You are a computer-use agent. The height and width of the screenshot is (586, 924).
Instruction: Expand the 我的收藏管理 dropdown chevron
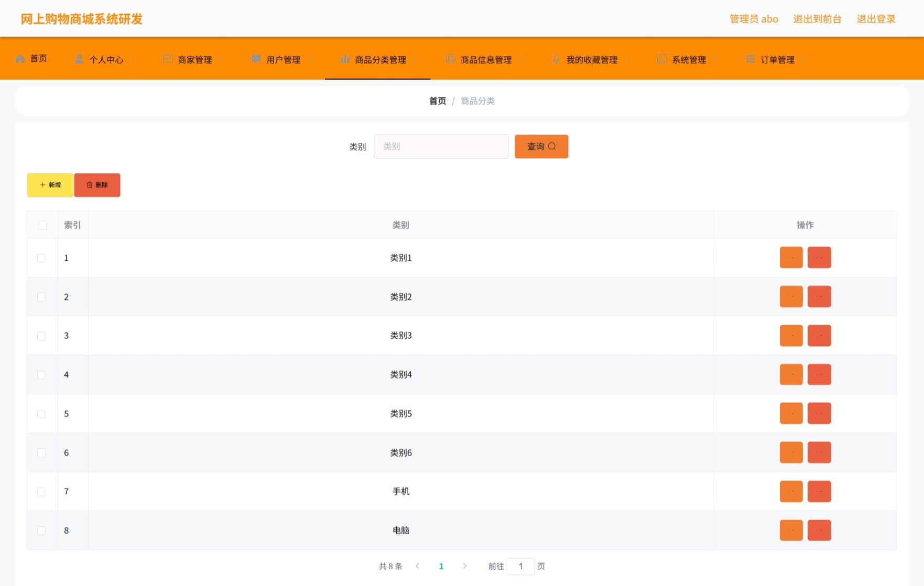click(626, 59)
